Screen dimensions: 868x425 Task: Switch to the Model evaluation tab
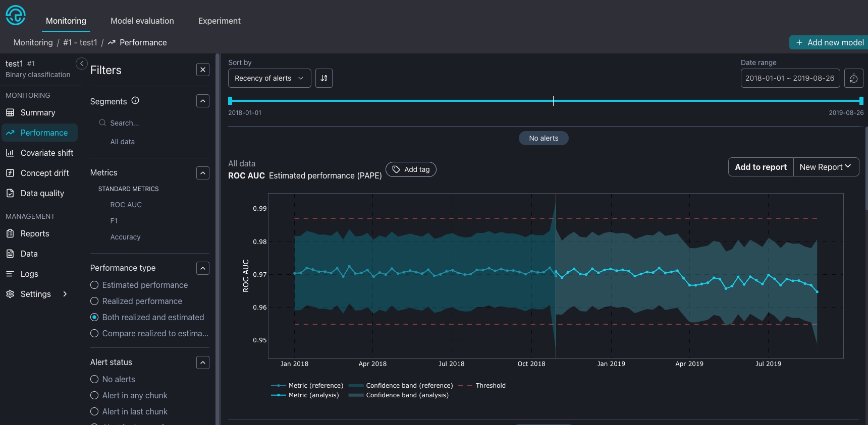142,21
